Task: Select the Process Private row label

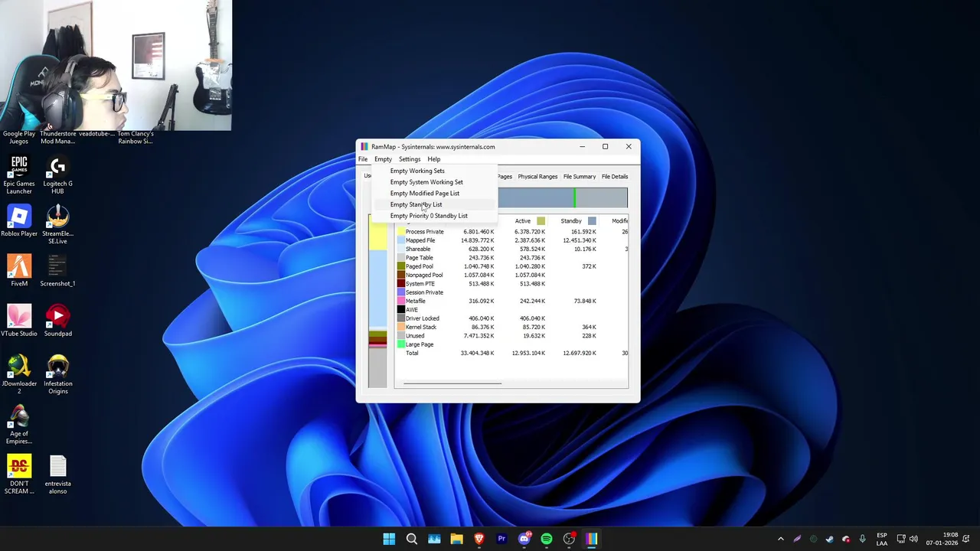Action: click(x=424, y=232)
